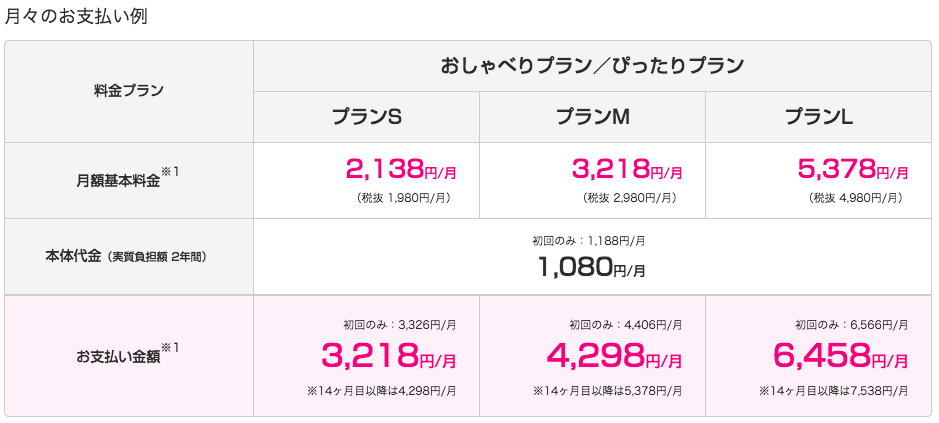The width and height of the screenshot is (939, 423).
Task: Click the 初回のみ：3,326円/月 note
Action: pos(399,324)
